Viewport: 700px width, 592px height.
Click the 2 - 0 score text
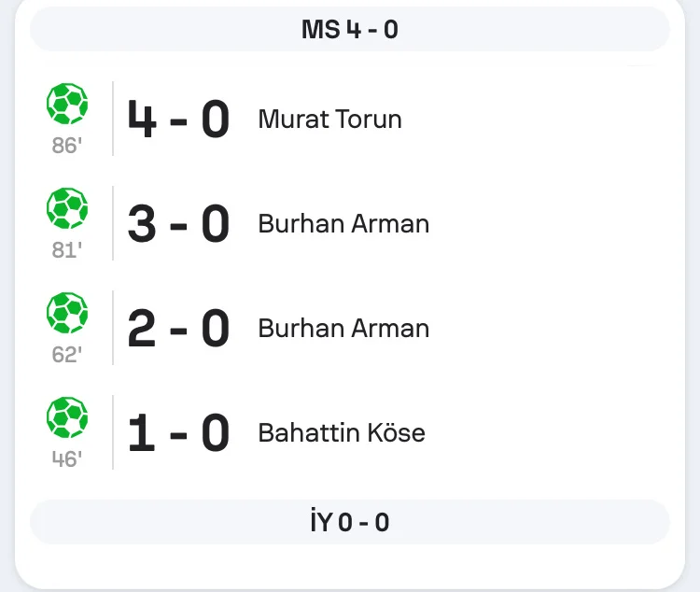178,329
